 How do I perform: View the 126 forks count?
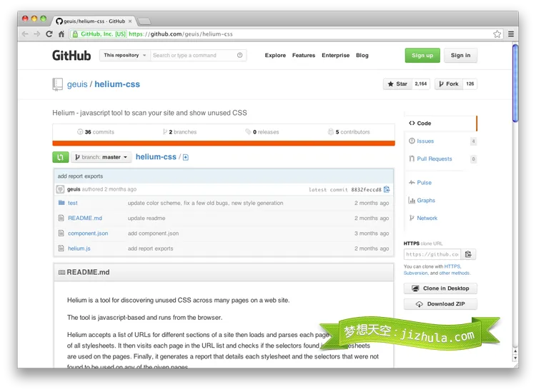[470, 84]
